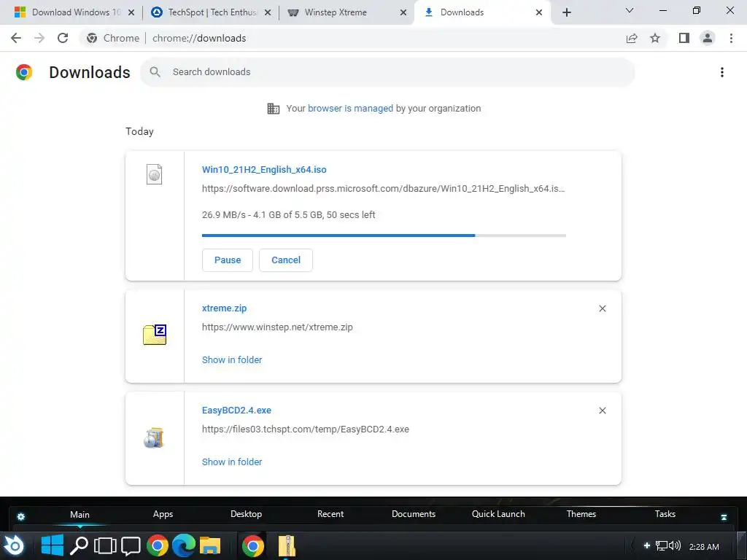Open the Apps shelf tab

point(163,514)
